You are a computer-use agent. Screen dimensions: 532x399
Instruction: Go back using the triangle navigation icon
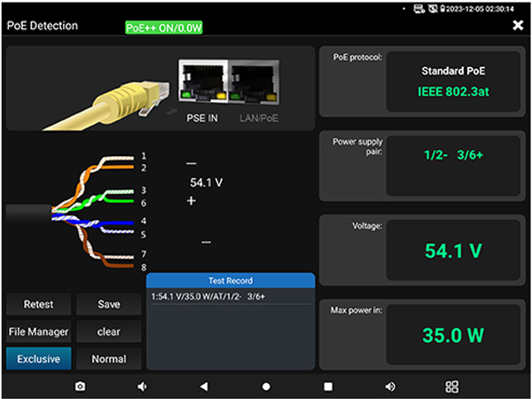(x=204, y=386)
